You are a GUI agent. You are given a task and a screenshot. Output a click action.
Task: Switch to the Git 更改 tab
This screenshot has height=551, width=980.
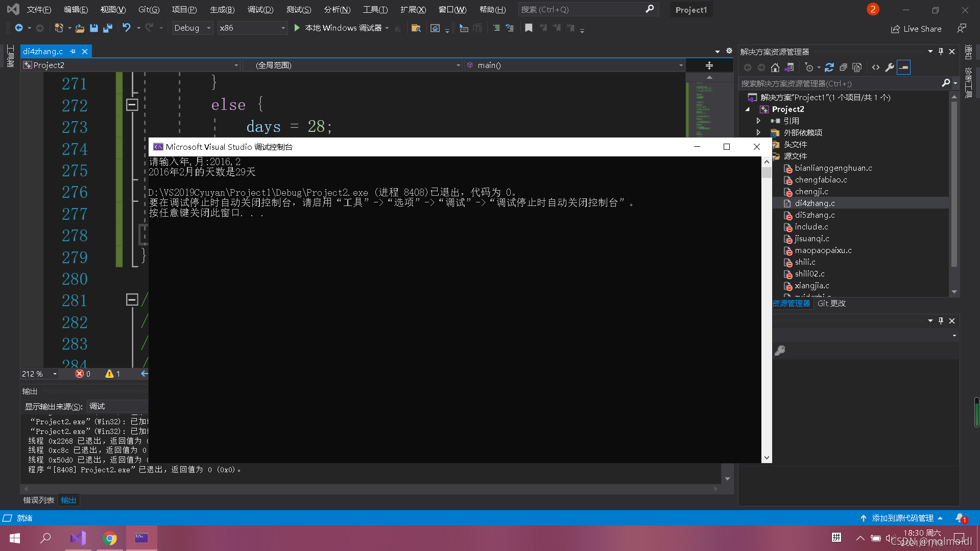tap(831, 304)
